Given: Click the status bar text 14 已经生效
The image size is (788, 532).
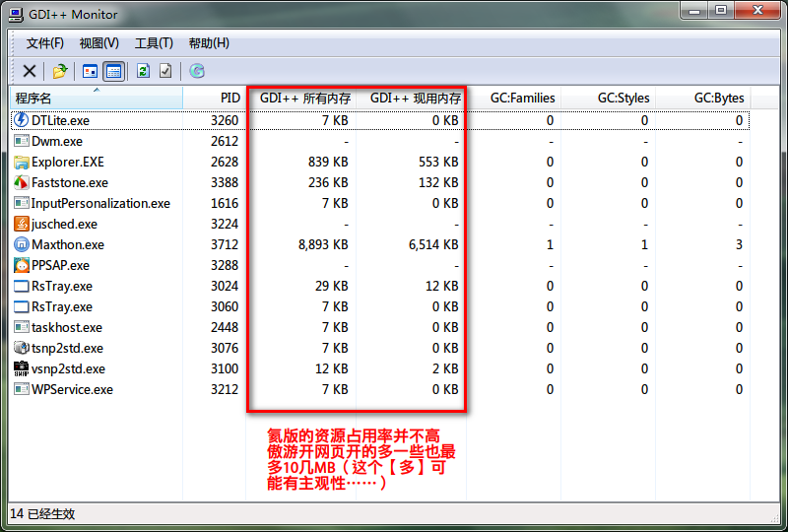Looking at the screenshot, I should point(42,514).
